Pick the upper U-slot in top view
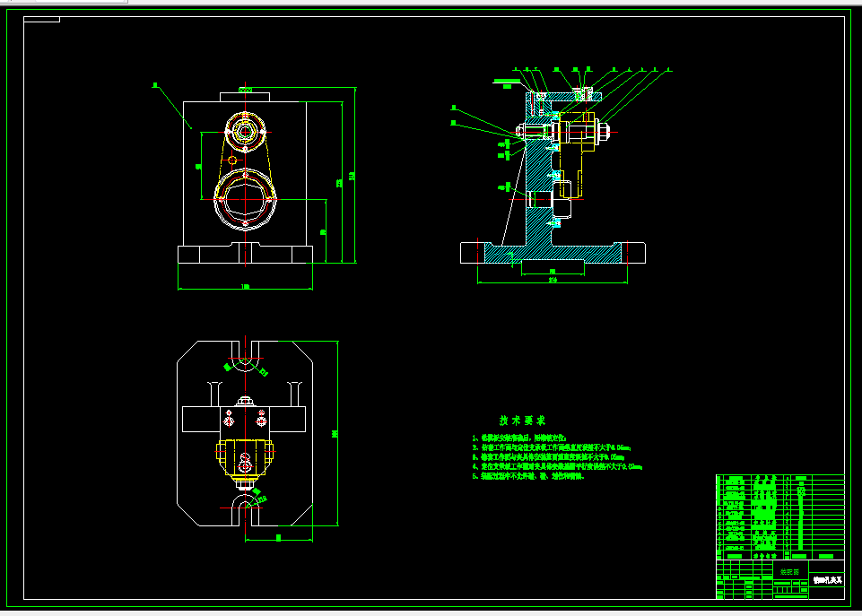The width and height of the screenshot is (862, 616). (245, 356)
